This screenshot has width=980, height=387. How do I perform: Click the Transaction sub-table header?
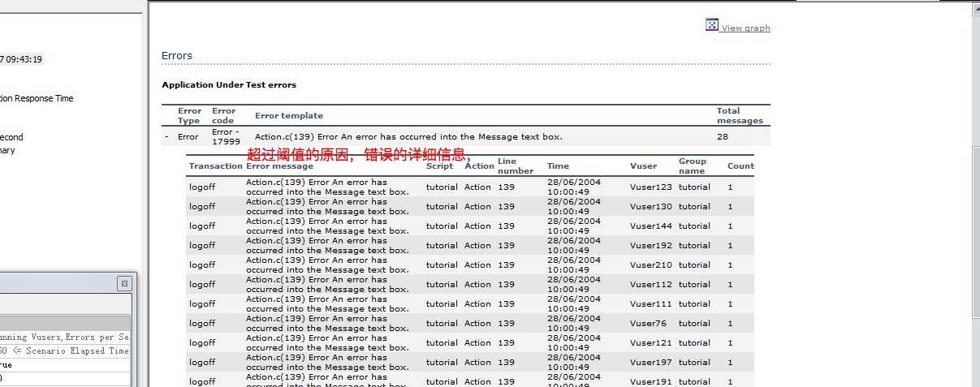coord(216,166)
